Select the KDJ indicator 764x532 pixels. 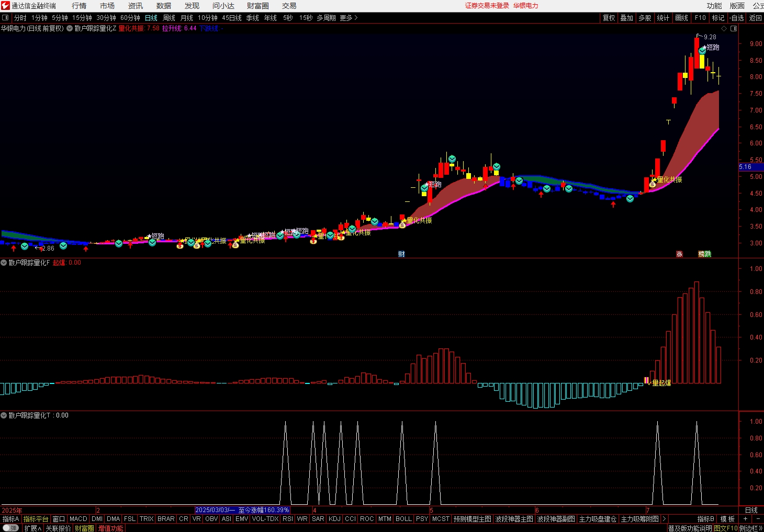pos(335,519)
